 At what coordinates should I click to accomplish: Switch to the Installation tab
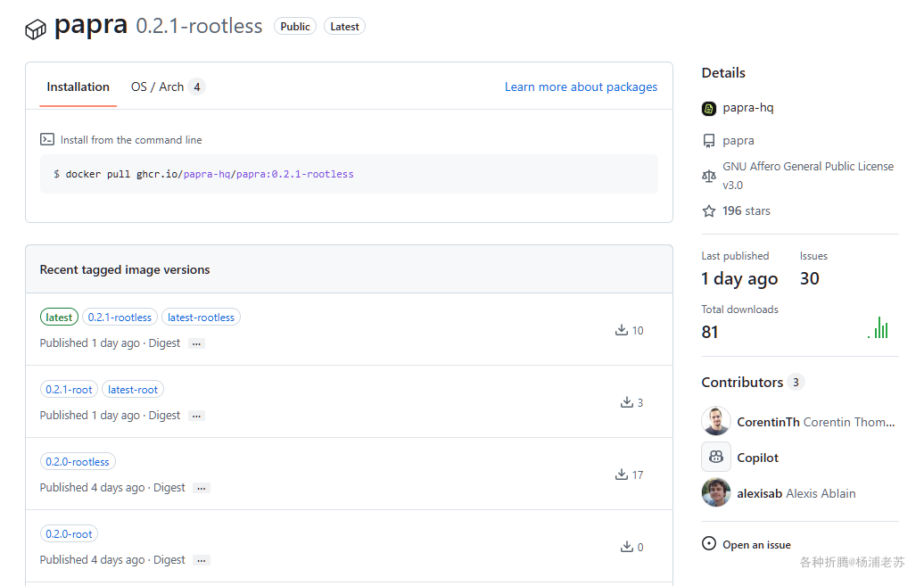coord(78,87)
